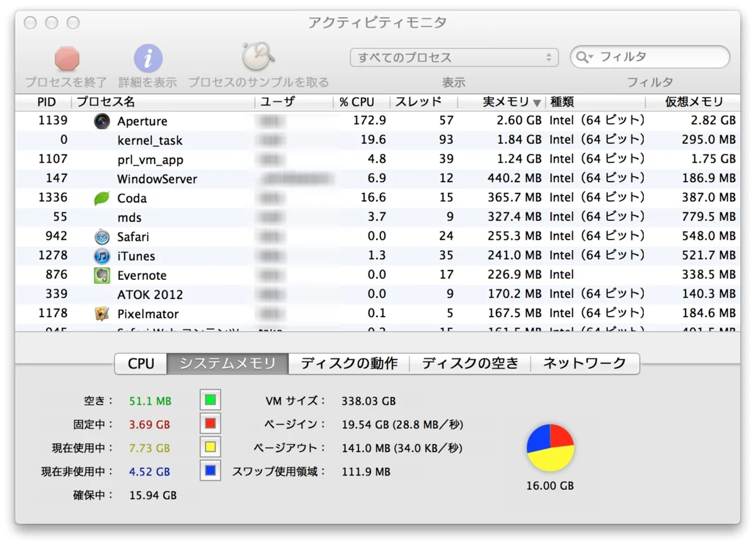Open the ディスクの動作 tab
Screen dimensions: 756x546
point(348,364)
